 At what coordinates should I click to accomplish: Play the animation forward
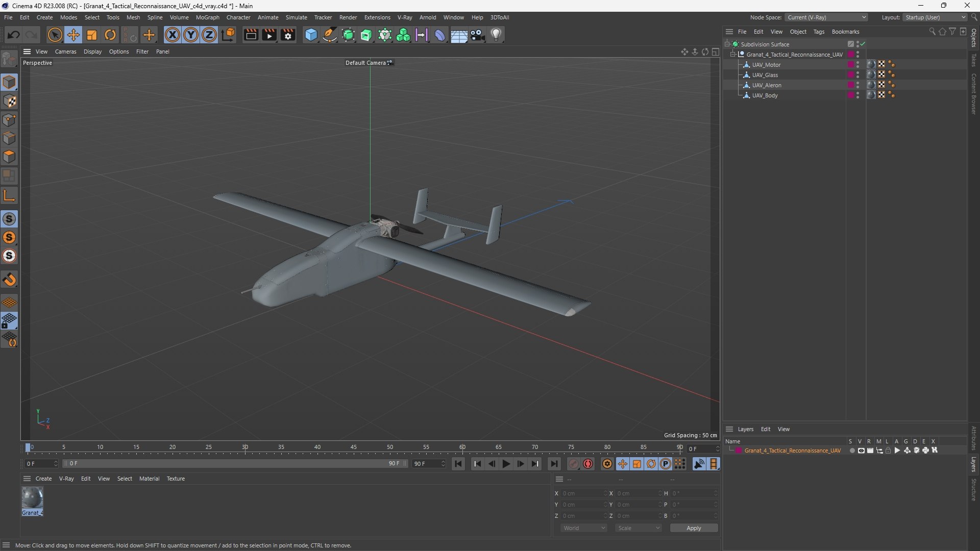(506, 464)
